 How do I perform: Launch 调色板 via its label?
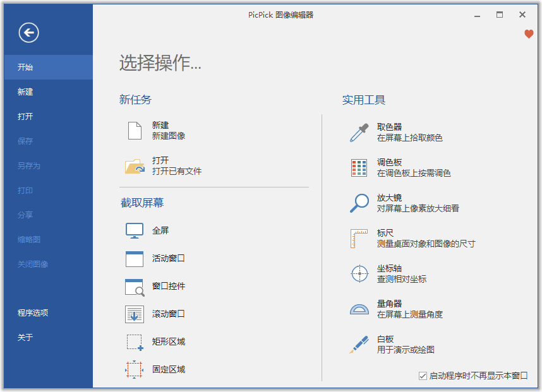pos(390,162)
